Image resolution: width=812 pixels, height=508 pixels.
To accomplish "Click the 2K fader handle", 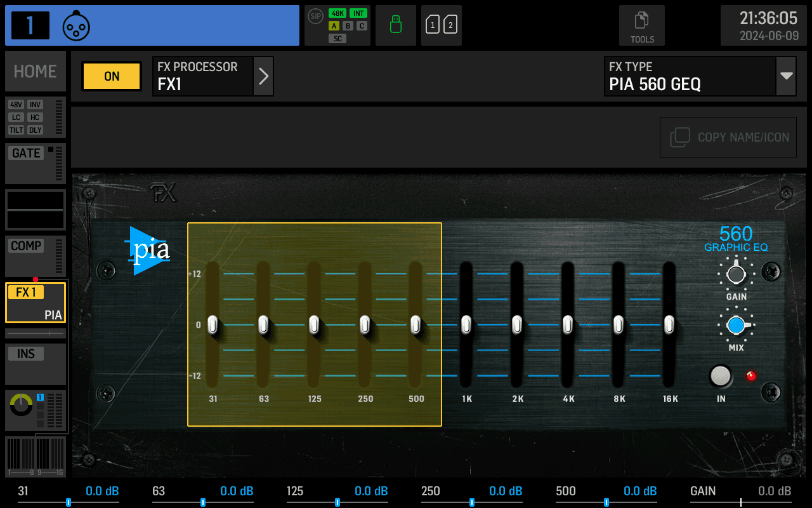I will click(x=517, y=325).
